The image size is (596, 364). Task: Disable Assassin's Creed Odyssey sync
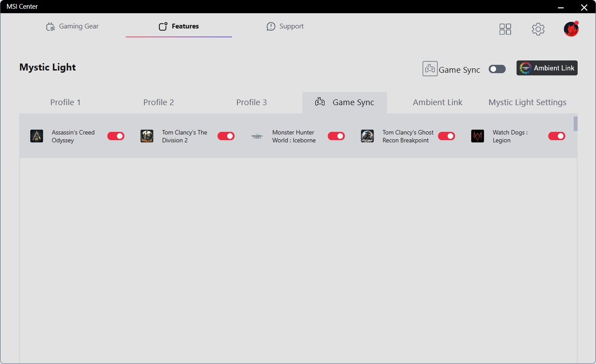(116, 136)
